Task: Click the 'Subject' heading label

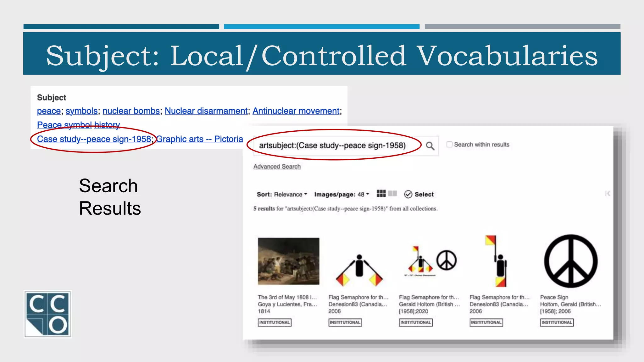Action: pyautogui.click(x=52, y=98)
